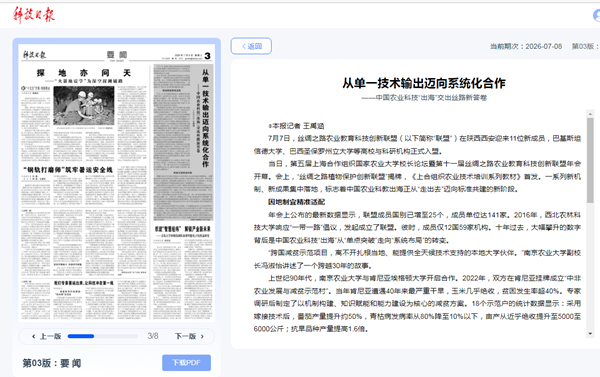Click the right chevron beside 下一版
This screenshot has width=600, height=377.
coord(202,336)
